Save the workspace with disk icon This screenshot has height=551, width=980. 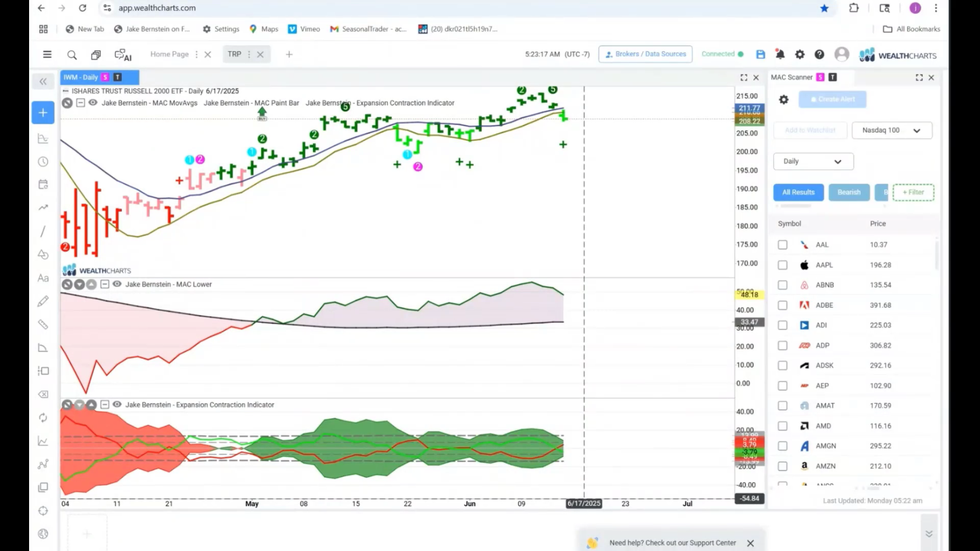[x=761, y=54]
